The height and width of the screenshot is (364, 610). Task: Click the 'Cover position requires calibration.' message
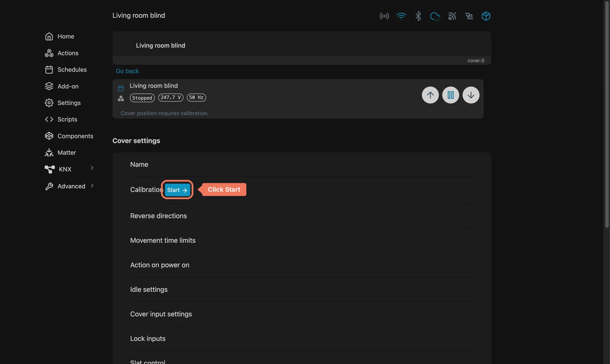[x=165, y=113]
